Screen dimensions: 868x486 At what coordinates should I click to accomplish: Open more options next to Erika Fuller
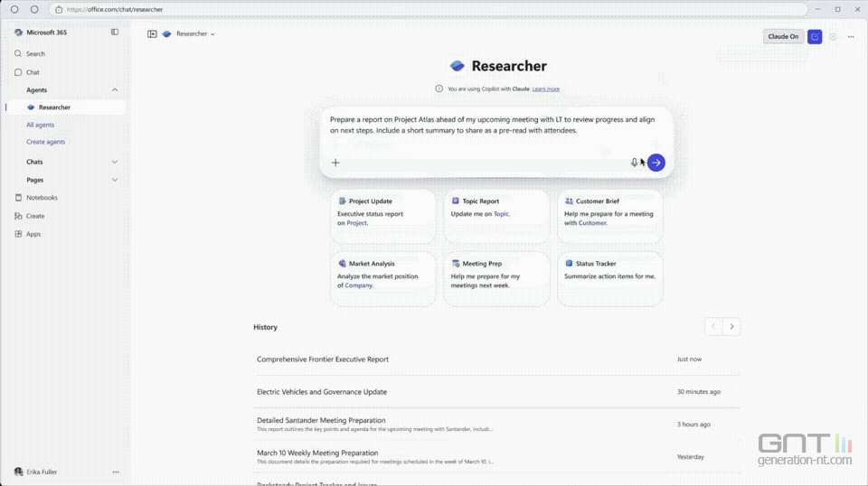pos(116,472)
